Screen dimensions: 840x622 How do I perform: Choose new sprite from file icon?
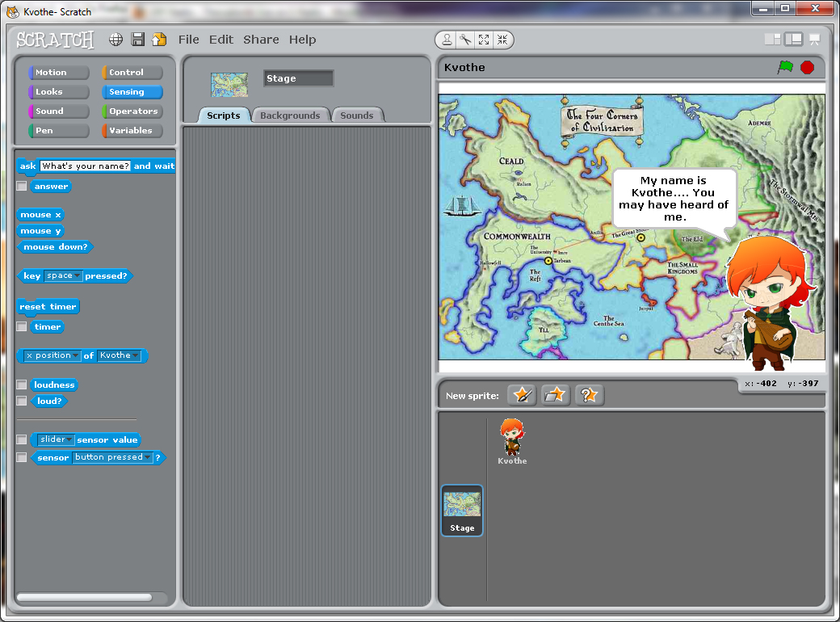tap(555, 395)
